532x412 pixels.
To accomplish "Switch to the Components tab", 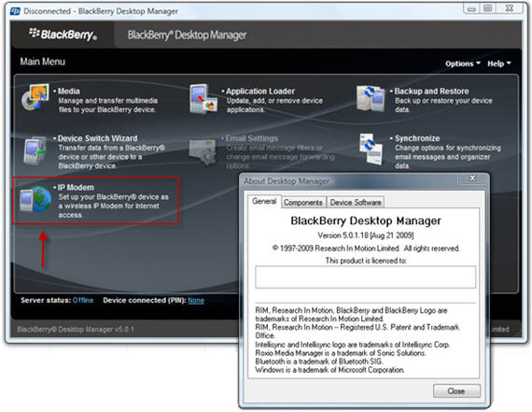I will point(303,203).
